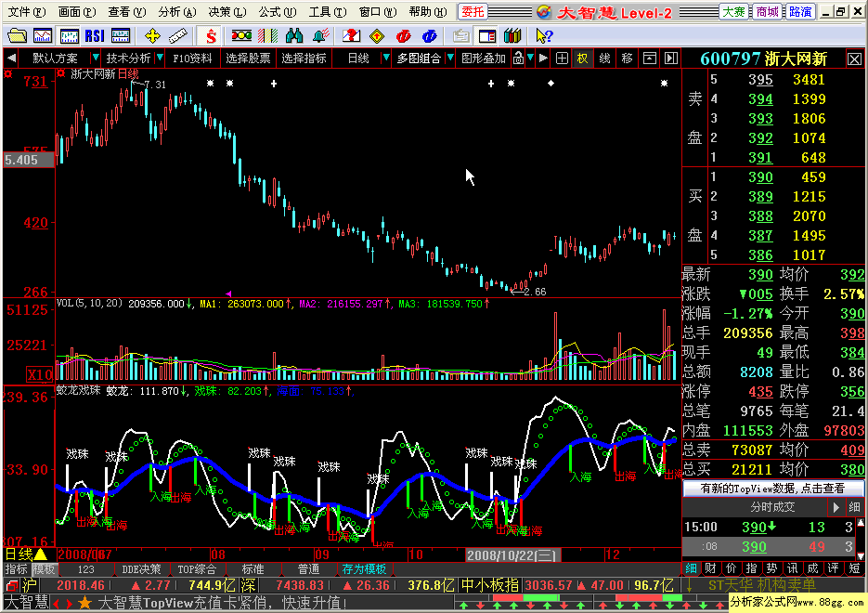Toggle the 权 adjustment button
The width and height of the screenshot is (868, 613).
point(583,58)
